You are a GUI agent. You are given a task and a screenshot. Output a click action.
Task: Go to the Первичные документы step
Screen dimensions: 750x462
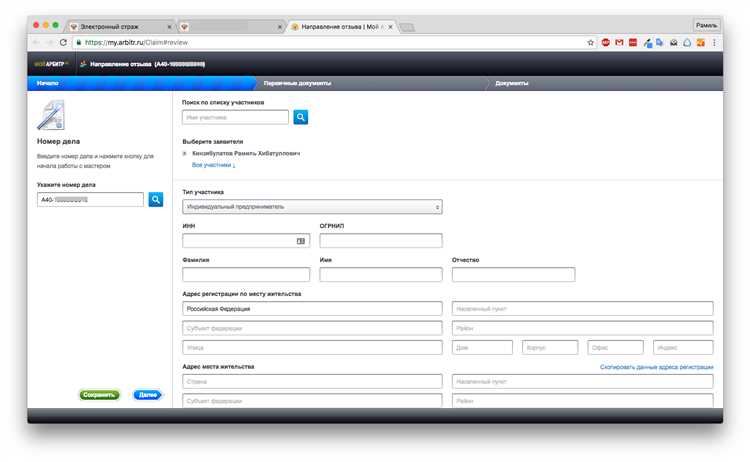tap(297, 83)
